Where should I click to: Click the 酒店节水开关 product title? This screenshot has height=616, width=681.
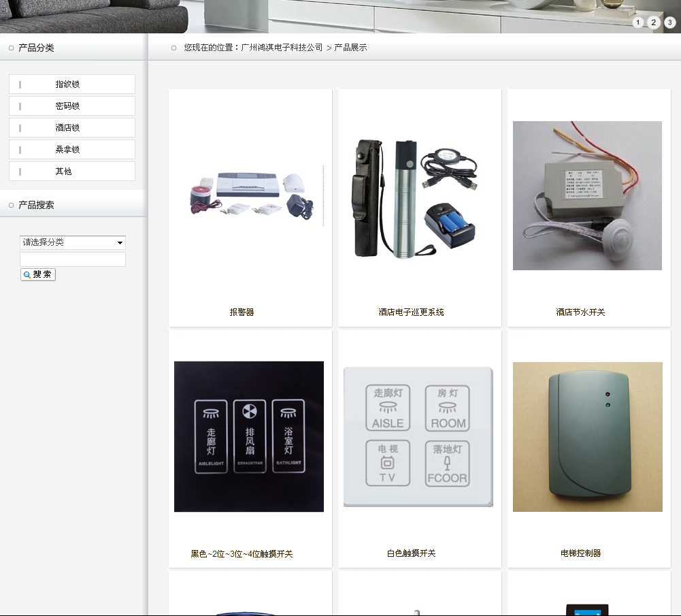[580, 312]
